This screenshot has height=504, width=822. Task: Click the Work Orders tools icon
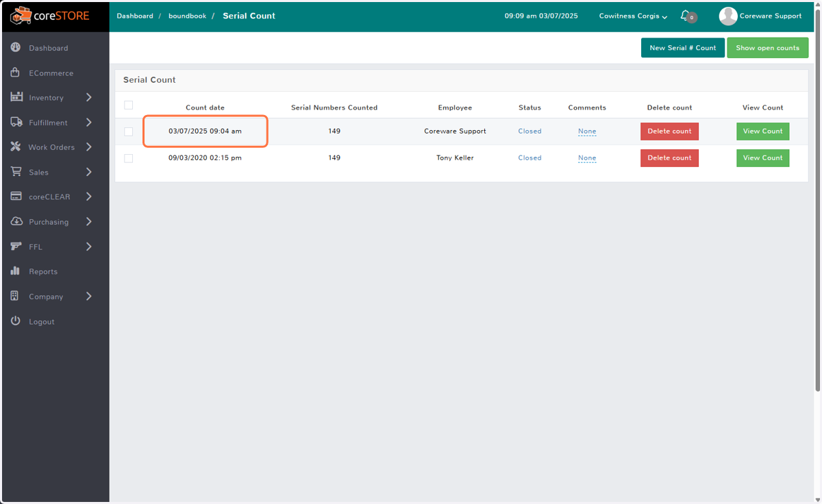point(16,147)
